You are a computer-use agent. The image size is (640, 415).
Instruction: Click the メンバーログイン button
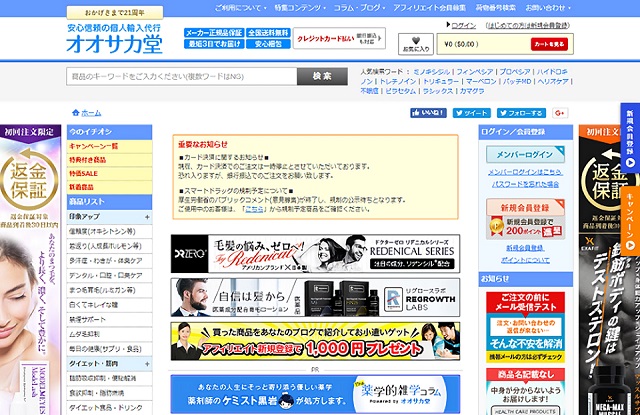coord(525,154)
